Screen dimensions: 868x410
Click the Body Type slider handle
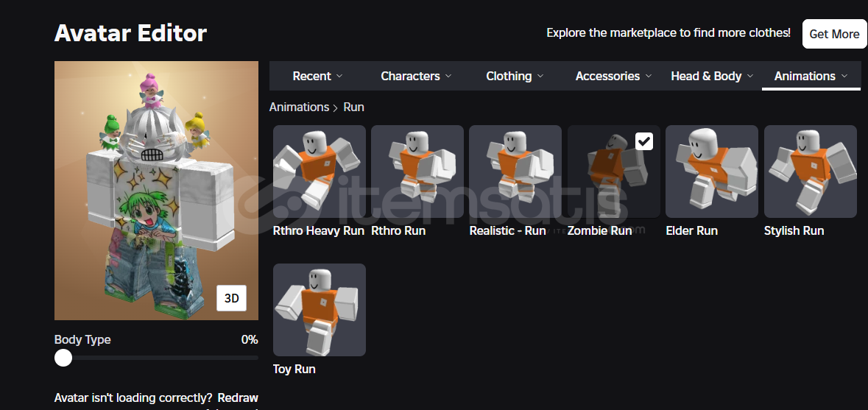click(x=63, y=358)
